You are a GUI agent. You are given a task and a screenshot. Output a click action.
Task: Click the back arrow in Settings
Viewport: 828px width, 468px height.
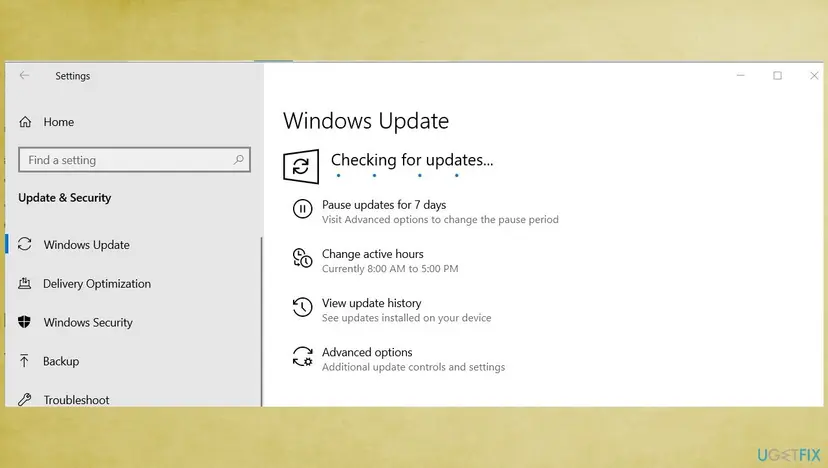pos(24,76)
